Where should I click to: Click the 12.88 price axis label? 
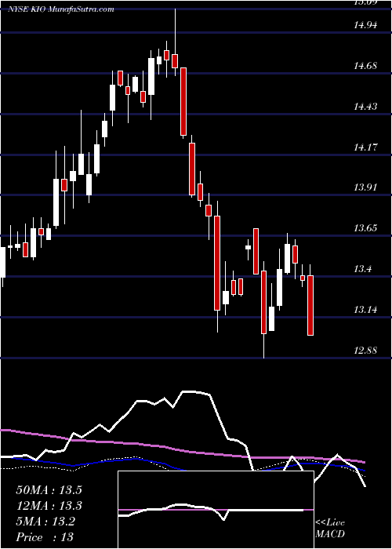(365, 350)
